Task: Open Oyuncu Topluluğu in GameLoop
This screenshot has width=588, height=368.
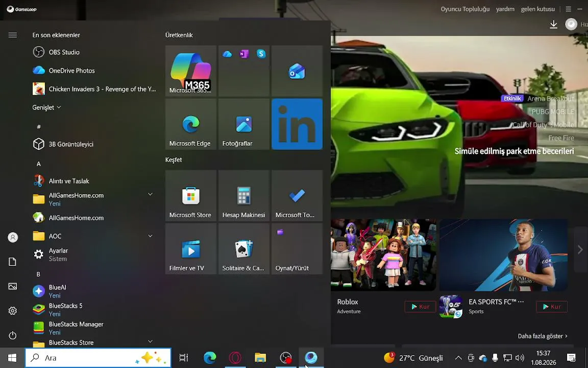Action: click(465, 9)
